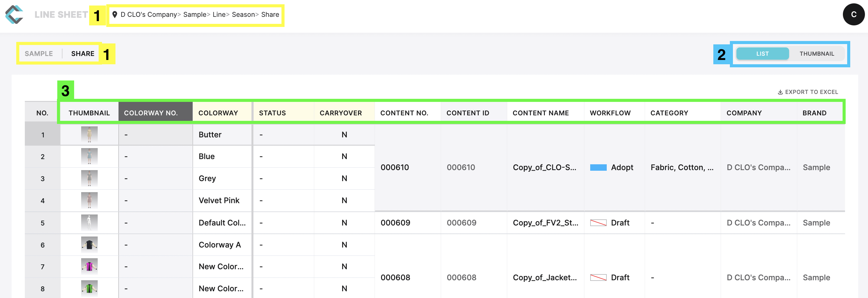The image size is (868, 298).
Task: Click the Adopt workflow label
Action: pos(622,167)
